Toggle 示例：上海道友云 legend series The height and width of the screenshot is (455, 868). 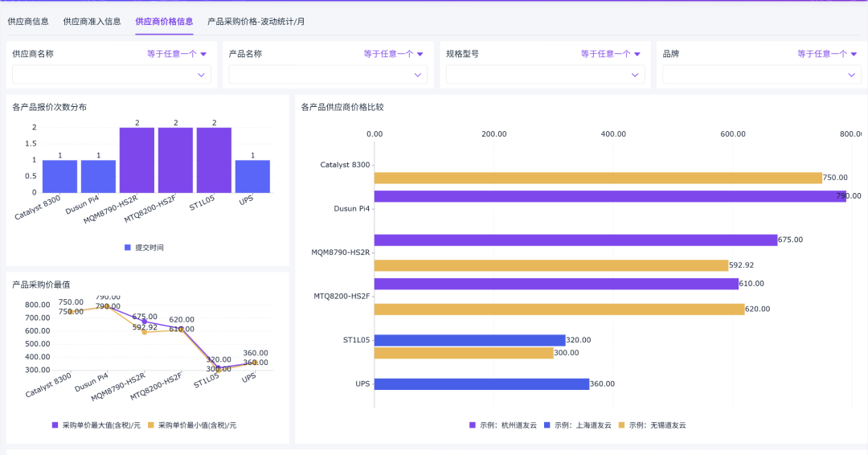click(x=578, y=425)
